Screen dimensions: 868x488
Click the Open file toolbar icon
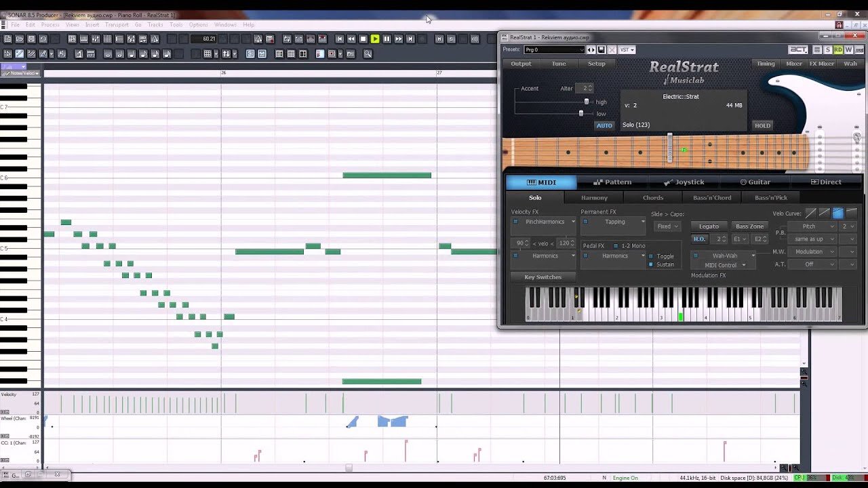[20, 39]
